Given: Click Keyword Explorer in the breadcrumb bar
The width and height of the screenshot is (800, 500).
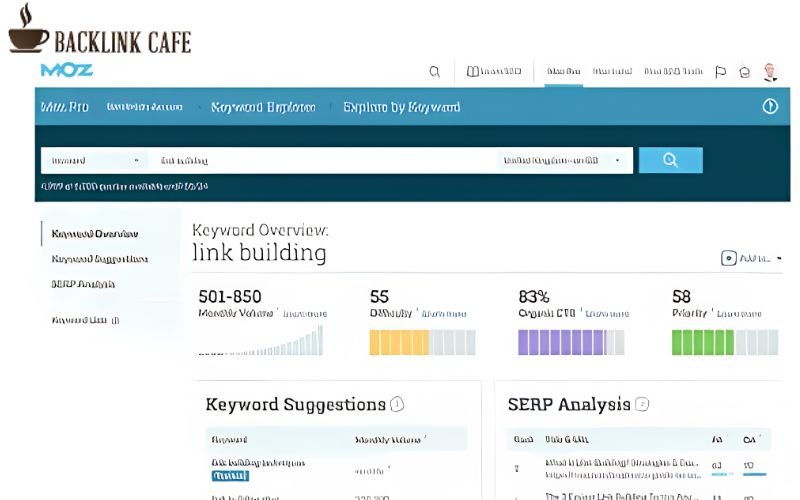Looking at the screenshot, I should coord(263,107).
